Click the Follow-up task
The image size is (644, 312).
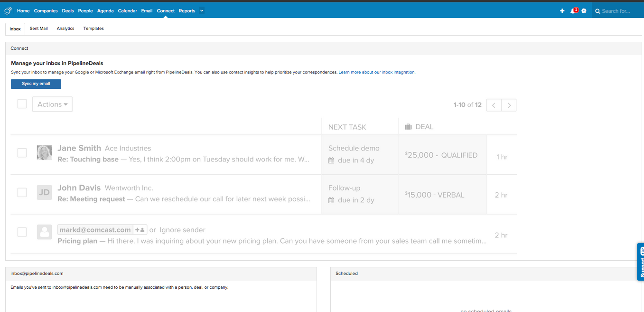344,188
